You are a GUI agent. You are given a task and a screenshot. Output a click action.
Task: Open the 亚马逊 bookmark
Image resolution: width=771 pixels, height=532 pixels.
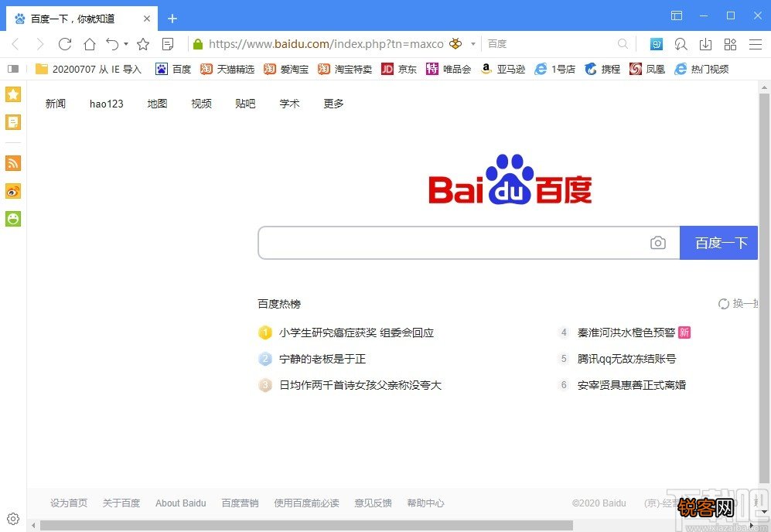click(503, 70)
